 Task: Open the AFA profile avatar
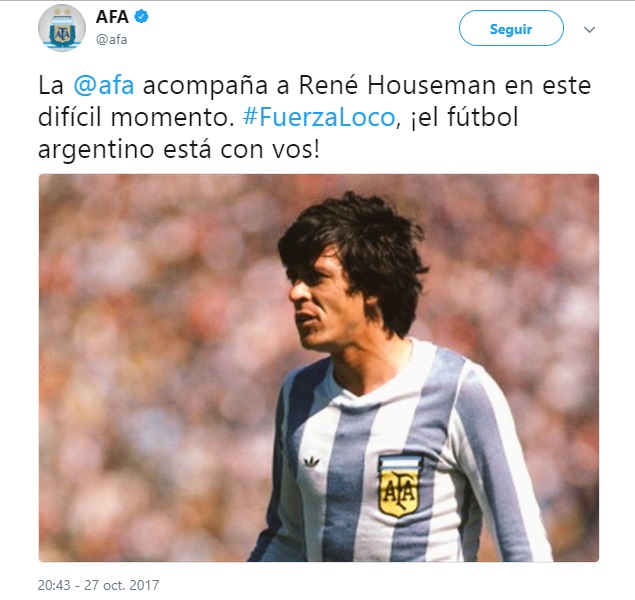(x=62, y=28)
